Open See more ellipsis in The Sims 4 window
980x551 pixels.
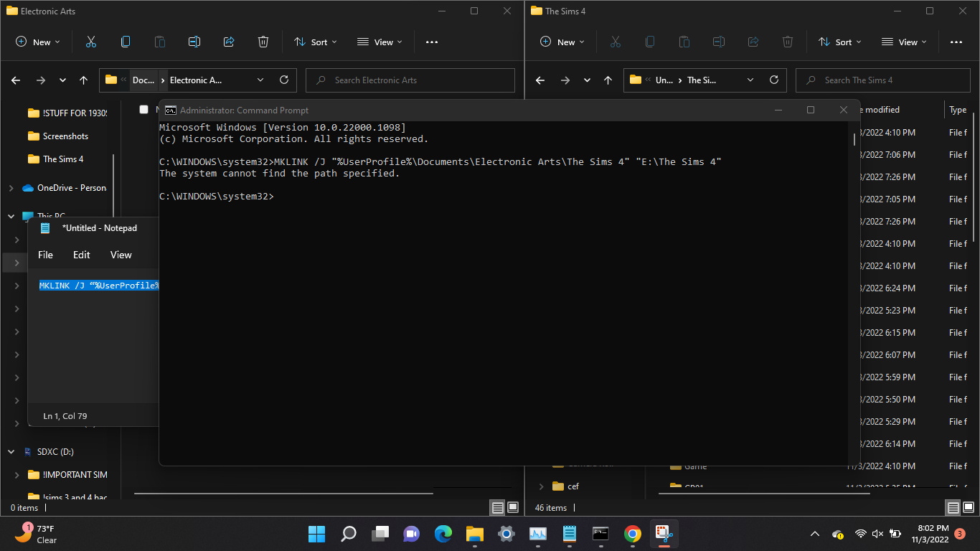(x=956, y=42)
